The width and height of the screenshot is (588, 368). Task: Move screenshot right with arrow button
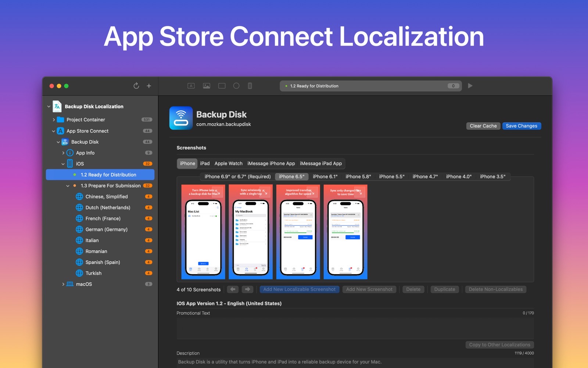(248, 289)
